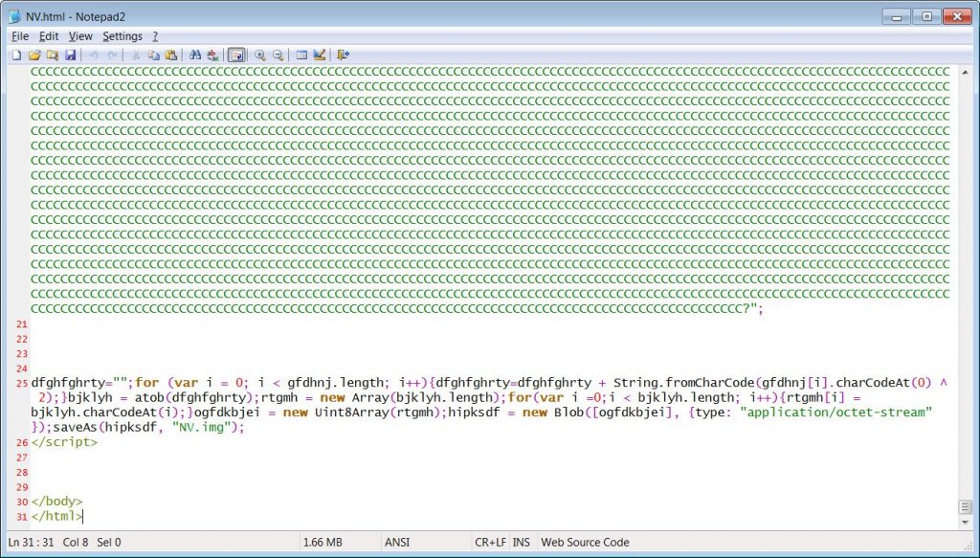Click the Browse files toolbar icon
Screen dimensions: 980x558
(x=53, y=55)
